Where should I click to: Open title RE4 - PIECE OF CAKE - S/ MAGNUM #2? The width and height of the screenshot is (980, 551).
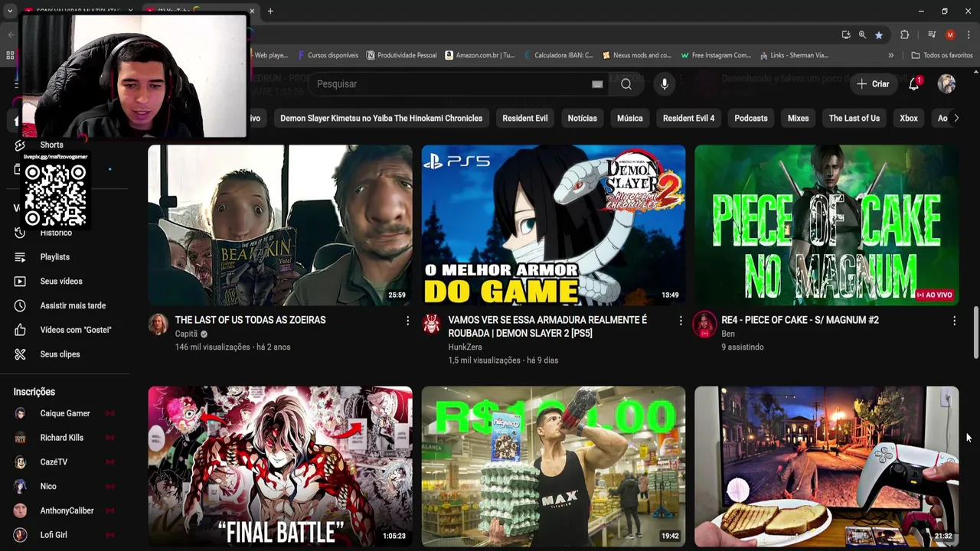(800, 320)
